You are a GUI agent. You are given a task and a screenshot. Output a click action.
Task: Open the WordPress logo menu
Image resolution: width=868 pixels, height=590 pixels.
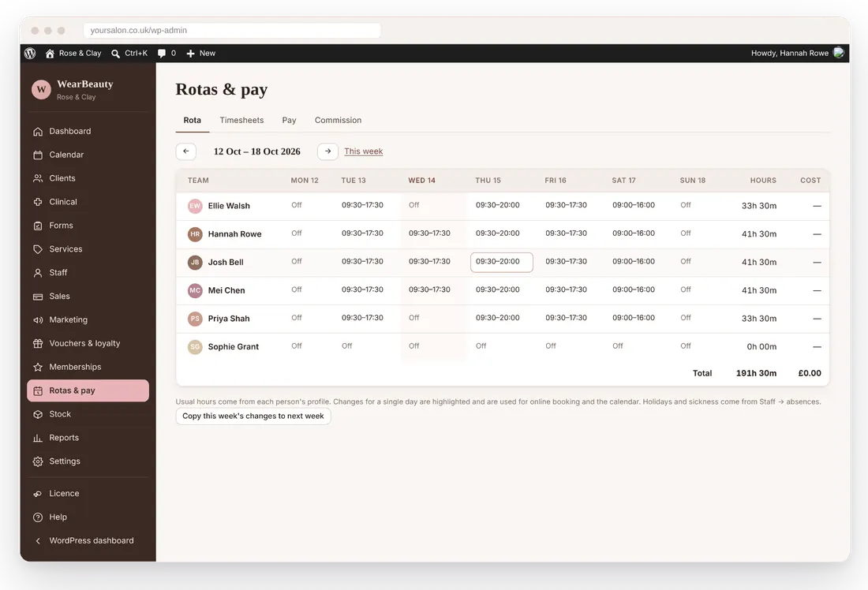30,53
